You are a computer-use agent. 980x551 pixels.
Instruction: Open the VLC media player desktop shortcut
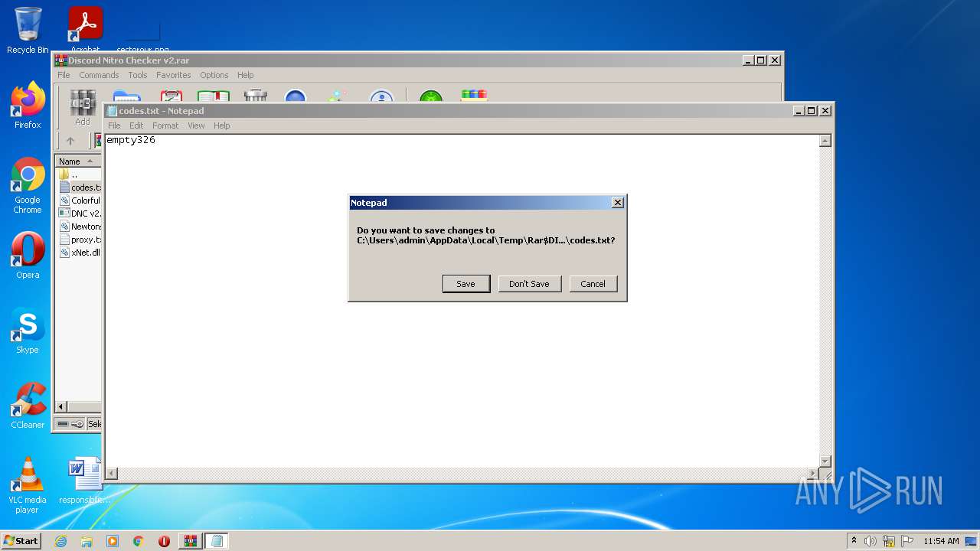[x=28, y=485]
